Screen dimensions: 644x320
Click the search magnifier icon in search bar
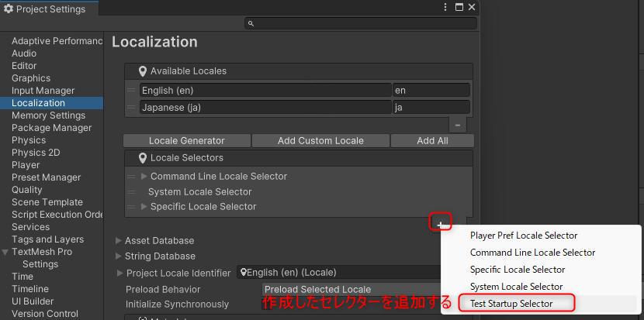click(251, 24)
